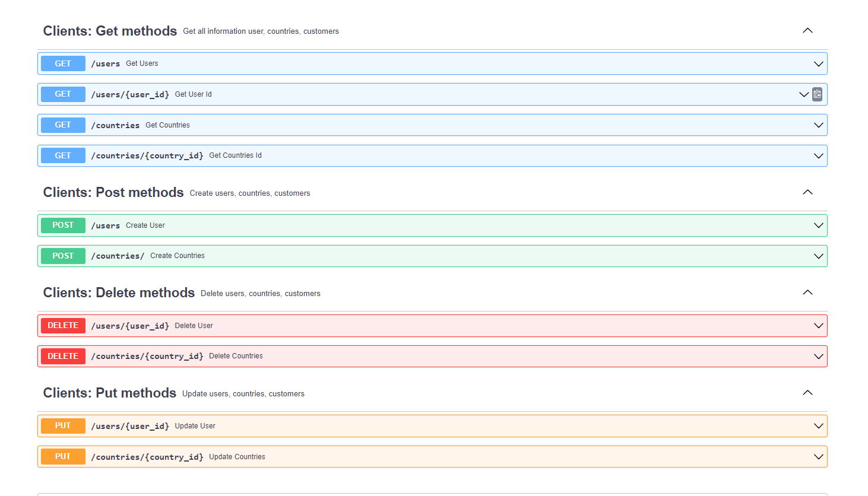Collapse the Clients: Get methods section arrow
This screenshot has width=868, height=496.
click(807, 30)
